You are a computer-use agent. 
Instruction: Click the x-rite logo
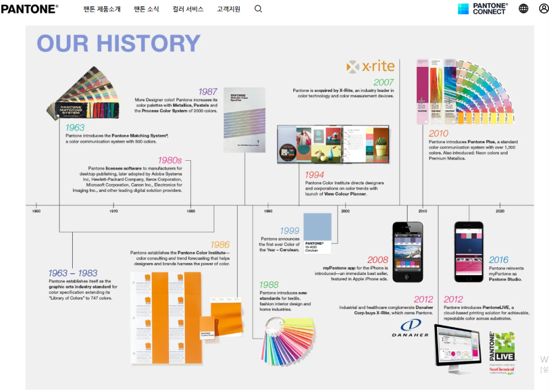click(x=371, y=66)
